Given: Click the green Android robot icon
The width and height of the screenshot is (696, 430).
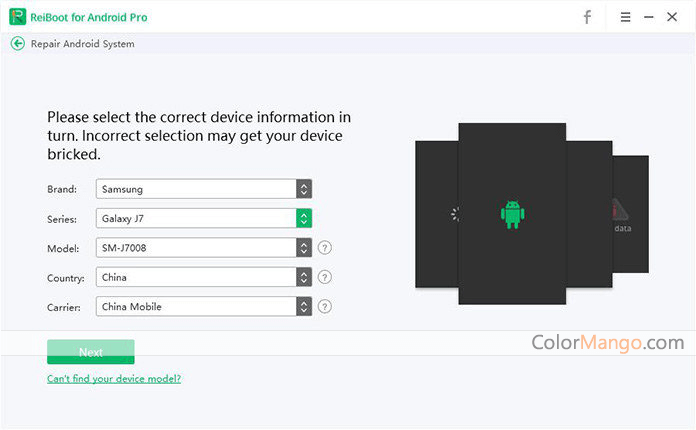Looking at the screenshot, I should click(x=513, y=214).
